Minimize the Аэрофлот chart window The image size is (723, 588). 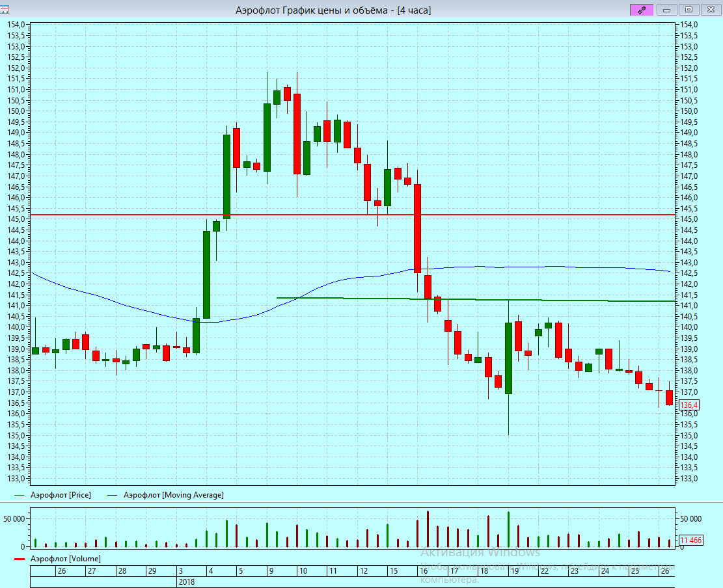pos(667,10)
